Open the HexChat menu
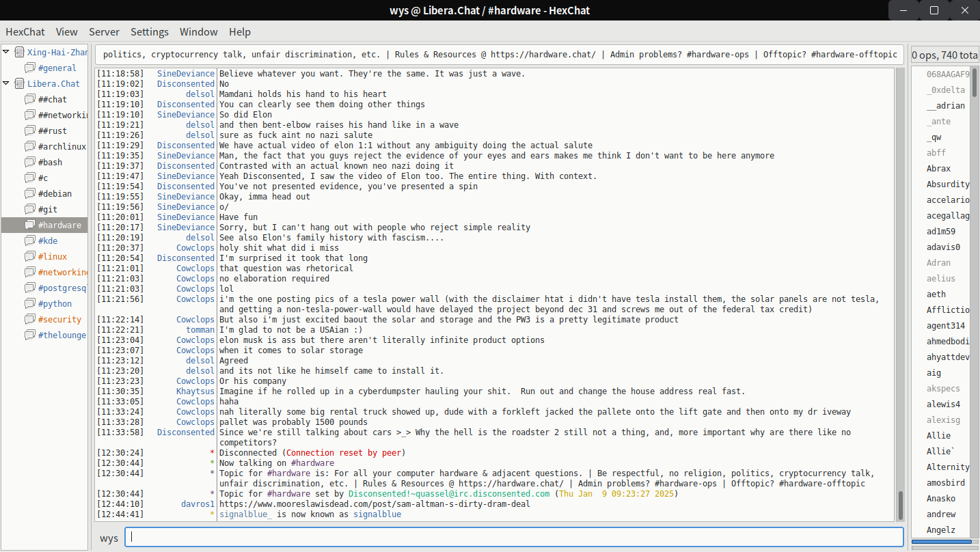980x552 pixels. tap(25, 31)
